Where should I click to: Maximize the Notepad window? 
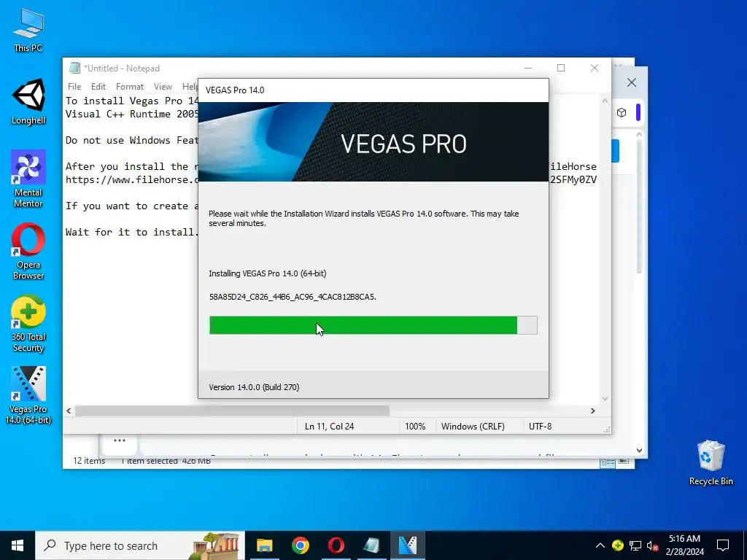561,68
